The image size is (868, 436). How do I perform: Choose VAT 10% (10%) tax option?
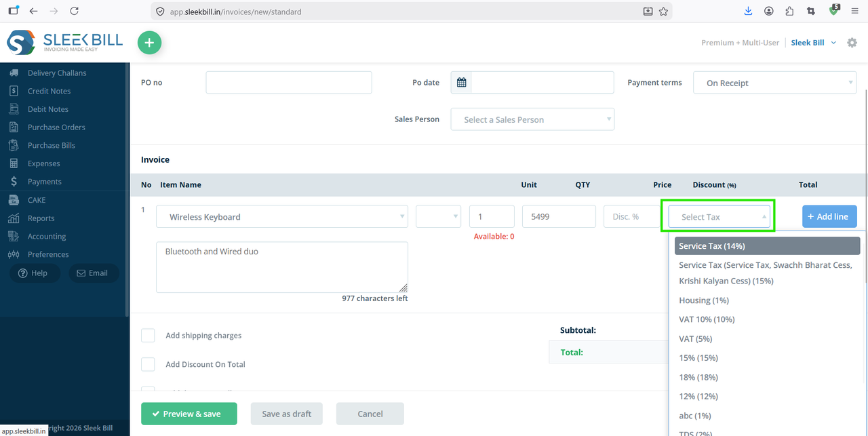click(x=768, y=319)
